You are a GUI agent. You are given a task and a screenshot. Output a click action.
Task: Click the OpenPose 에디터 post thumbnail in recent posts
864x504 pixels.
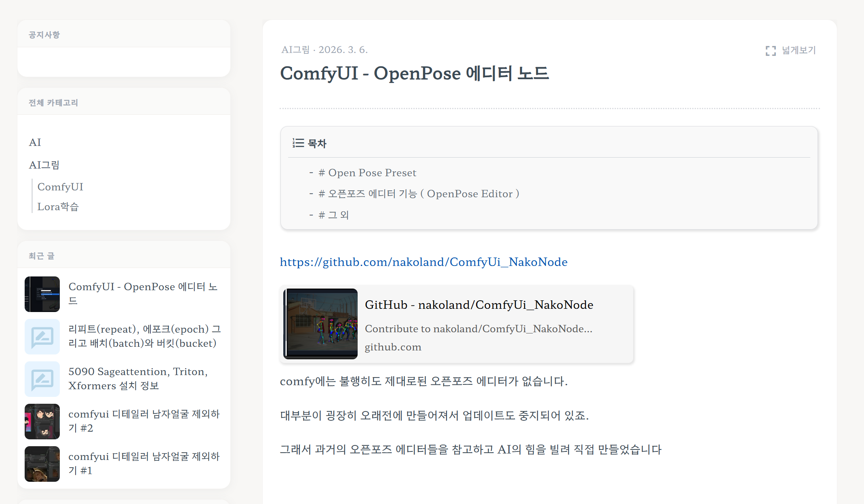[x=42, y=294]
